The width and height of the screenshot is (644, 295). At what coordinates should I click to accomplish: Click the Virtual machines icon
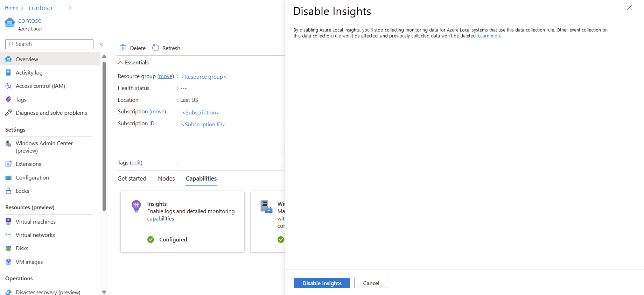click(8, 222)
